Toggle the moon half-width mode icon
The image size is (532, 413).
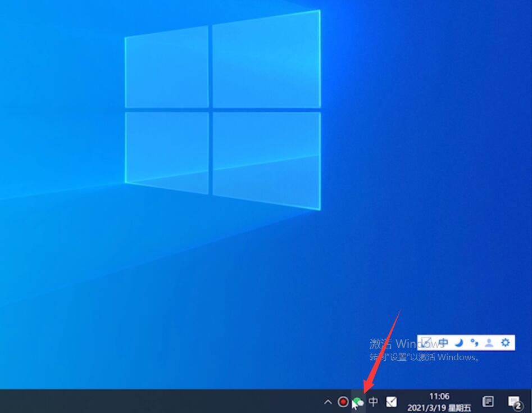[459, 343]
